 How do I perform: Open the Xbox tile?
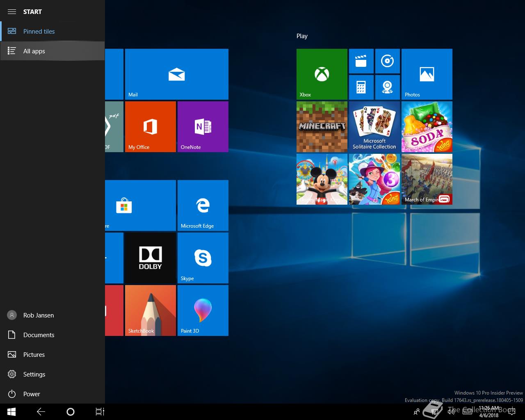(322, 74)
